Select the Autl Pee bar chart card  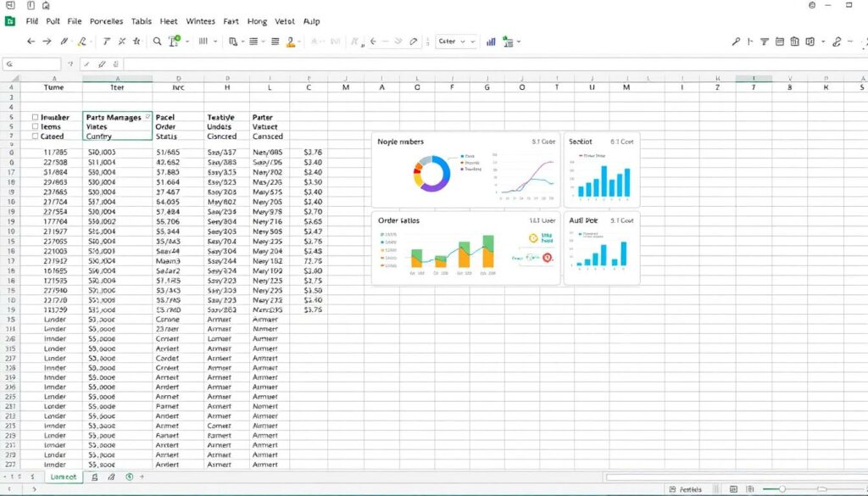tap(602, 248)
